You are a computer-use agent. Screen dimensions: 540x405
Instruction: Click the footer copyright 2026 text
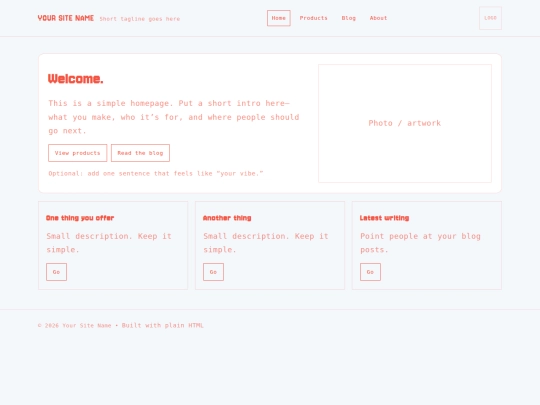click(121, 325)
